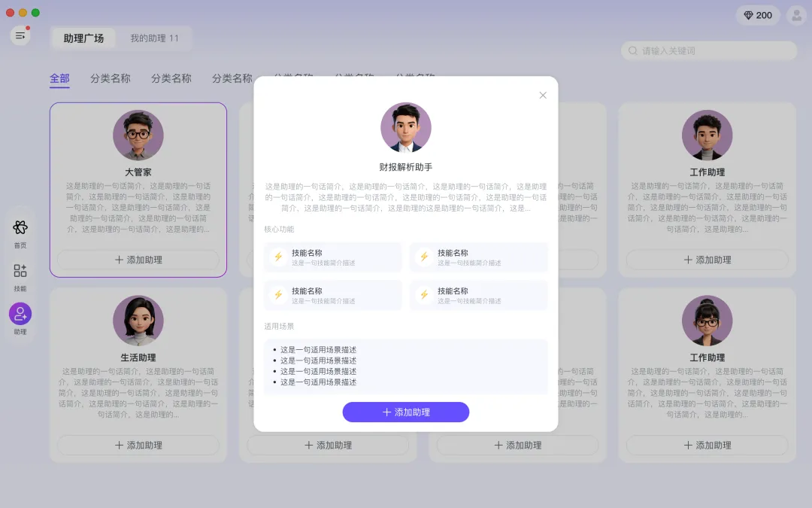Click the purple 添加助理 button in dialog
Screen dimensions: 812x508
coord(405,412)
